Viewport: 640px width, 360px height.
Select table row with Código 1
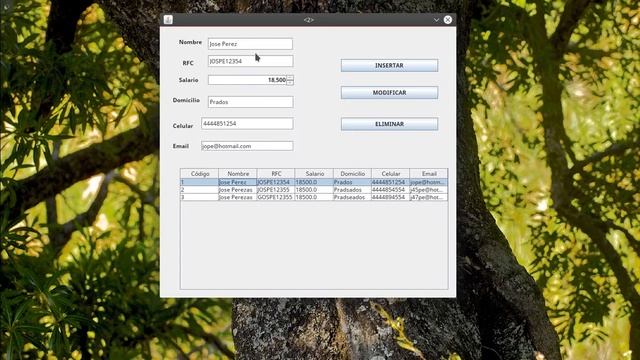(x=314, y=182)
